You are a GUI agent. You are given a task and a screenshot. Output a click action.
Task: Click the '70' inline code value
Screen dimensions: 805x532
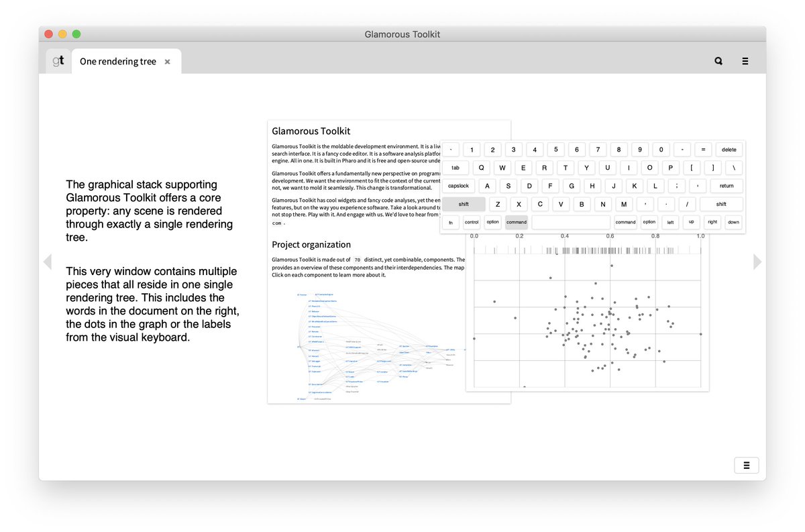pos(358,260)
